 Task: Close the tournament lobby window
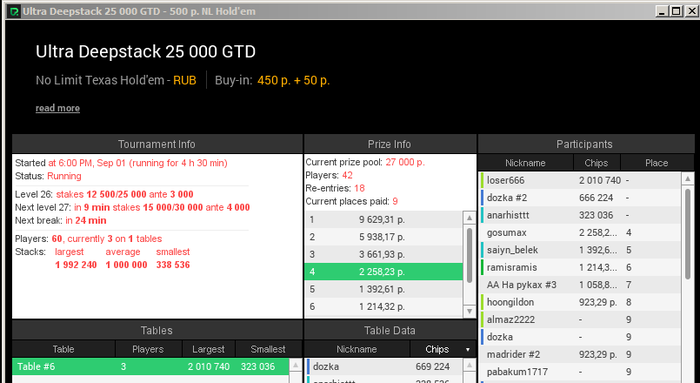(x=692, y=11)
